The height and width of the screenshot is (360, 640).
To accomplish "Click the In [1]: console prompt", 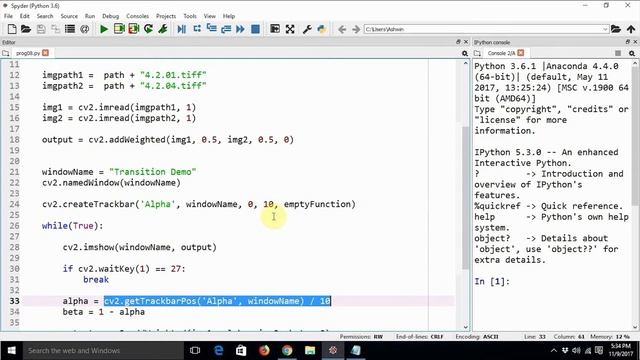I will click(x=492, y=282).
